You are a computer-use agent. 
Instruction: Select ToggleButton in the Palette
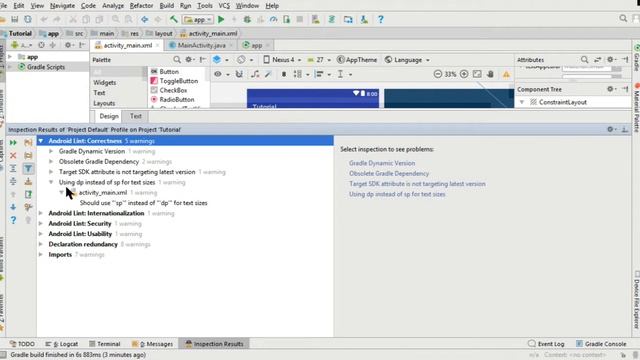click(179, 81)
